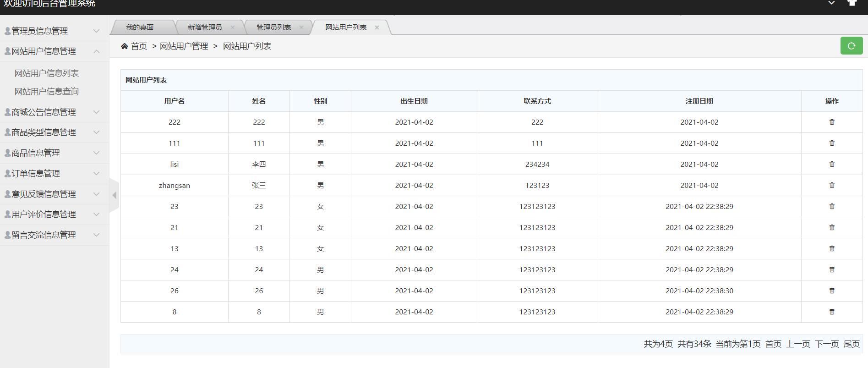This screenshot has height=368, width=868.
Task: Click 当前为第1页 page indicator
Action: [738, 344]
